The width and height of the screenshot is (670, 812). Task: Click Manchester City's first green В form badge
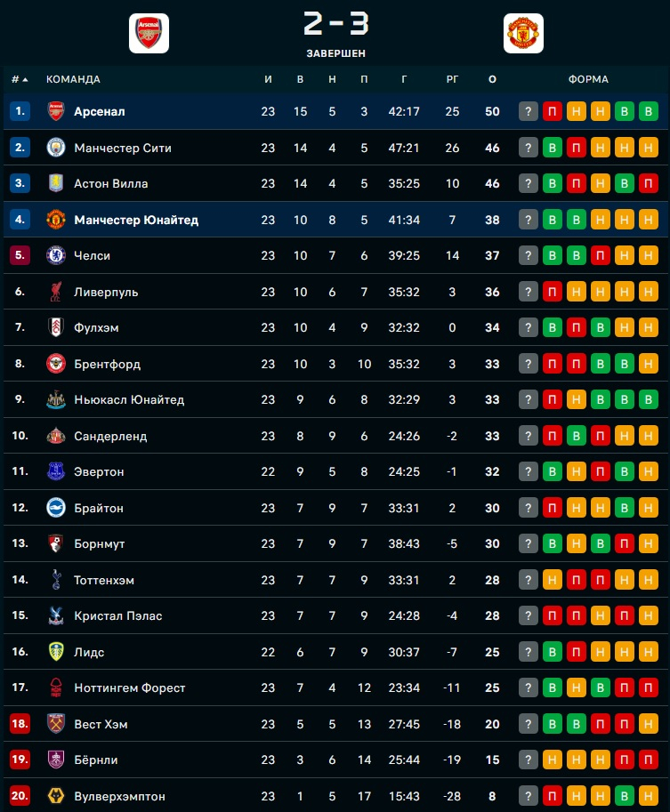[x=553, y=148]
